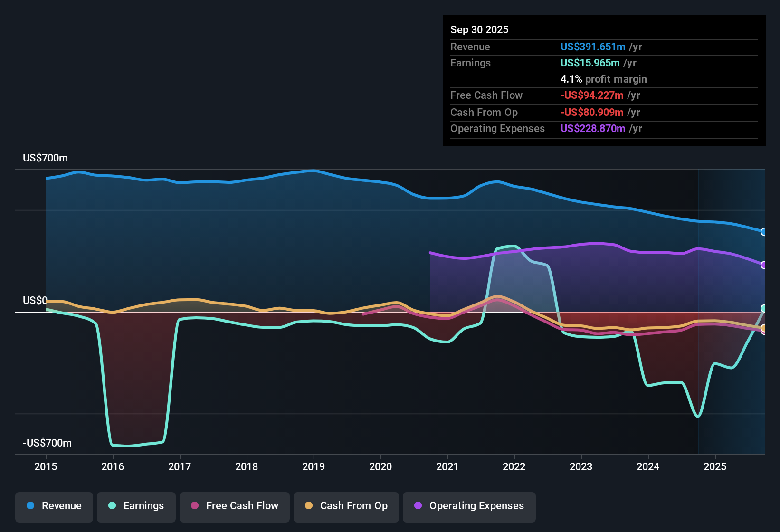Click the purple Operating Expenses endpoint marker
Image resolution: width=780 pixels, height=532 pixels.
coord(764,265)
